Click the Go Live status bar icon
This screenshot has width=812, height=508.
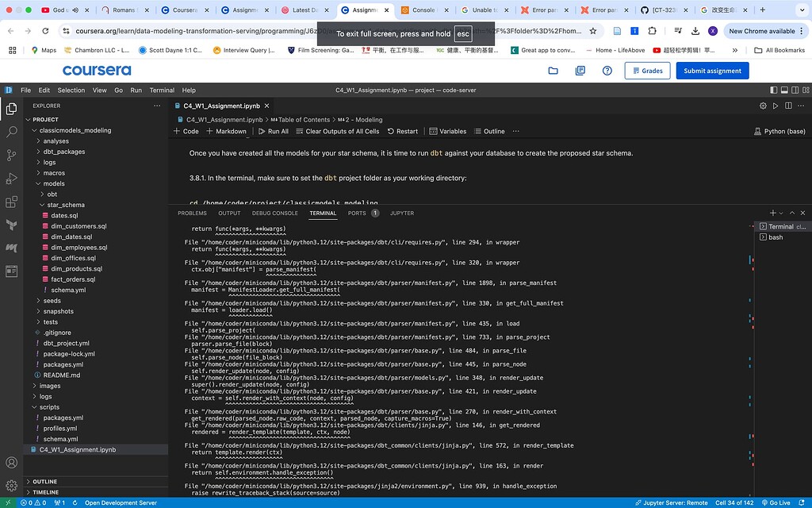(x=776, y=502)
